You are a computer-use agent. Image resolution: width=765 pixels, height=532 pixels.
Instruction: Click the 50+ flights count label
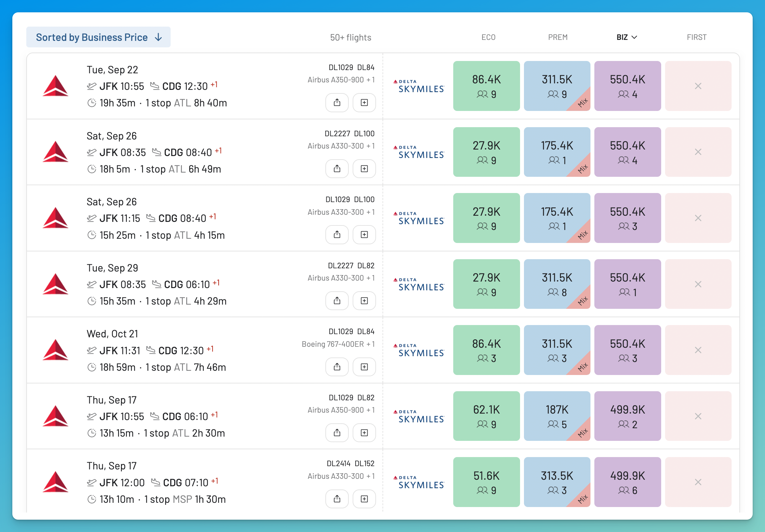point(350,37)
